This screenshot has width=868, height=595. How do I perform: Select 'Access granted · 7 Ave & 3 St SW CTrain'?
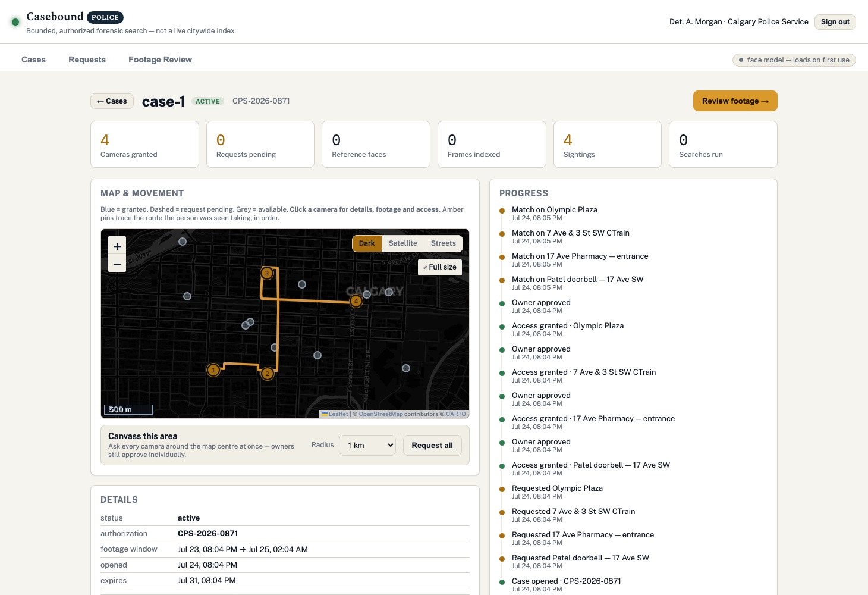tap(584, 372)
